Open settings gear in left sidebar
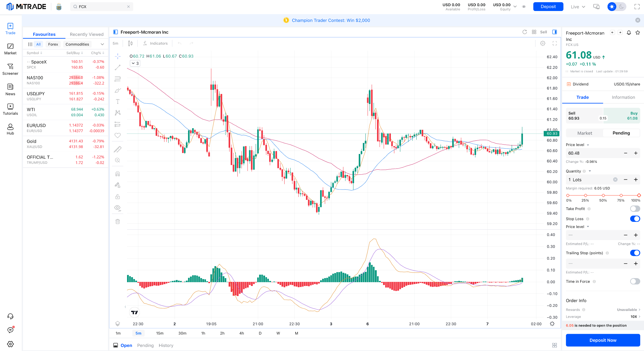Screen dimensions: 644x351 point(10,344)
